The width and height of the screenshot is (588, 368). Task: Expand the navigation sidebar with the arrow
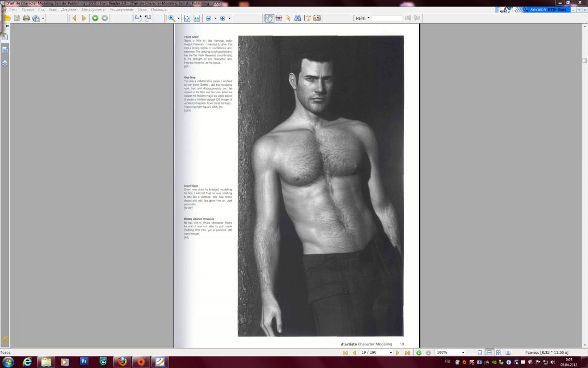pyautogui.click(x=7, y=26)
